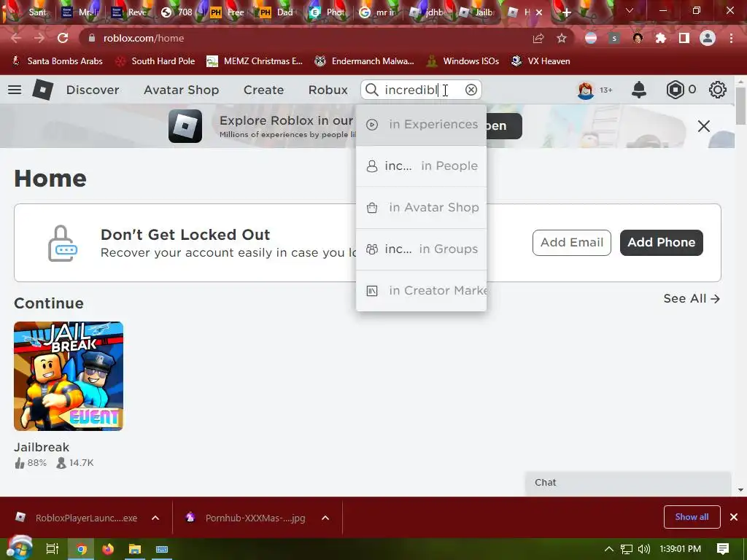Open the Jailbreak title link
Viewport: 747px width, 560px height.
point(42,447)
